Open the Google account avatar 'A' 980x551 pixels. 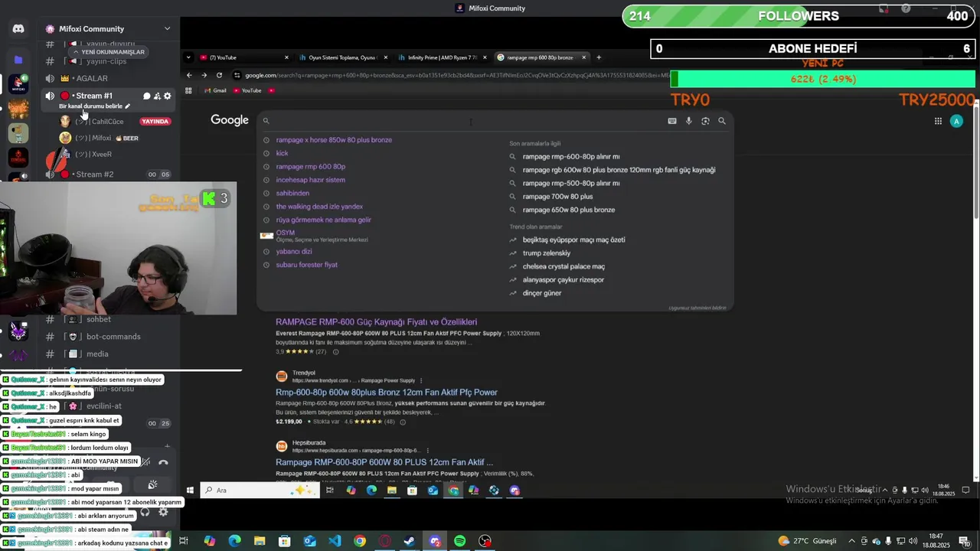955,121
